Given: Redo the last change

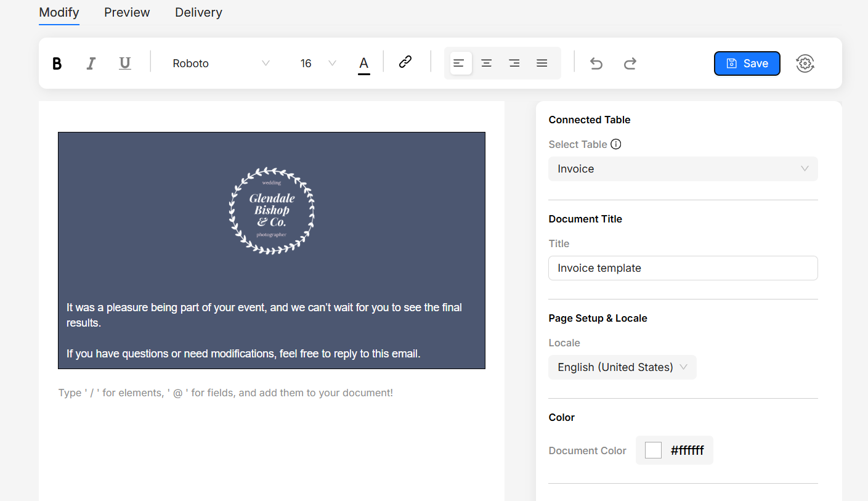Looking at the screenshot, I should [x=630, y=63].
